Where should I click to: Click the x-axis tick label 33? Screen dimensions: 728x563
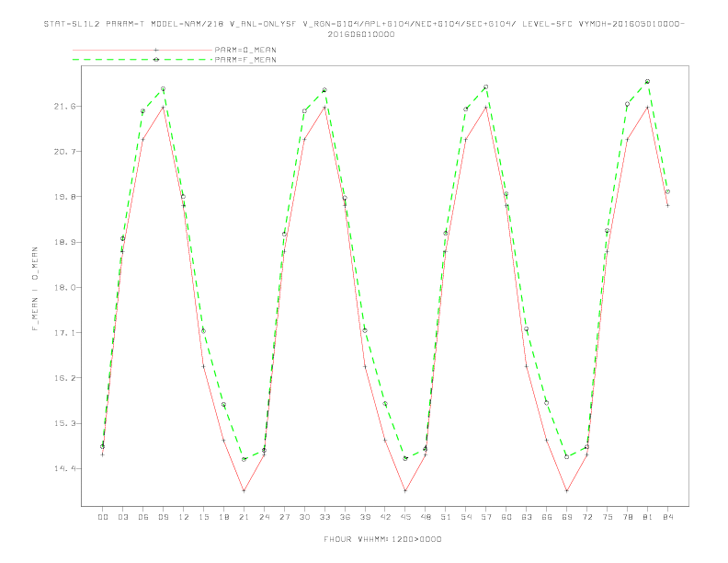point(324,517)
